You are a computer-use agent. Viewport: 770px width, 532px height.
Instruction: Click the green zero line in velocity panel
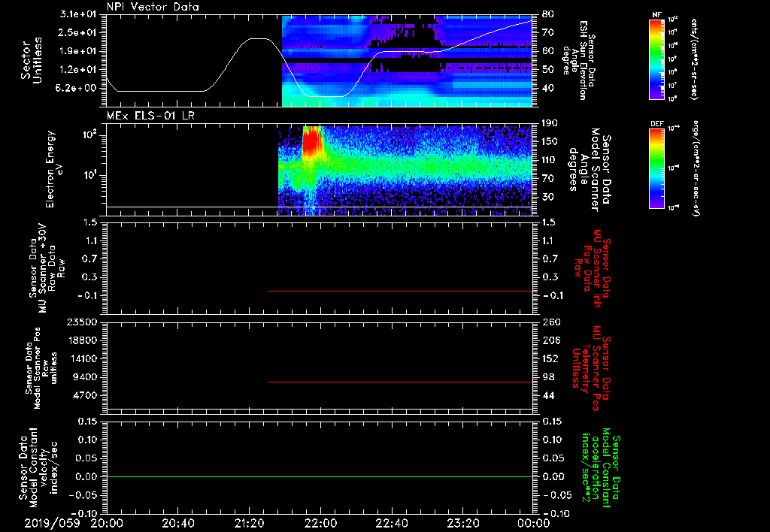(320, 476)
